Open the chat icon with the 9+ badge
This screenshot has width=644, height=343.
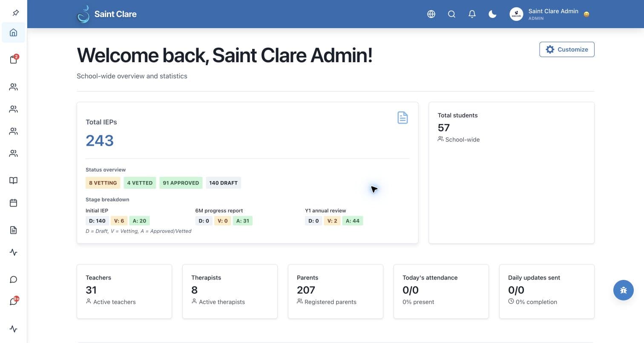pyautogui.click(x=14, y=301)
